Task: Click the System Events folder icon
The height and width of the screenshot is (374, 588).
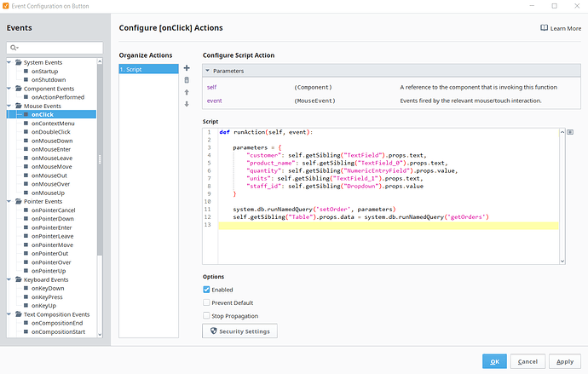Action: click(x=19, y=62)
